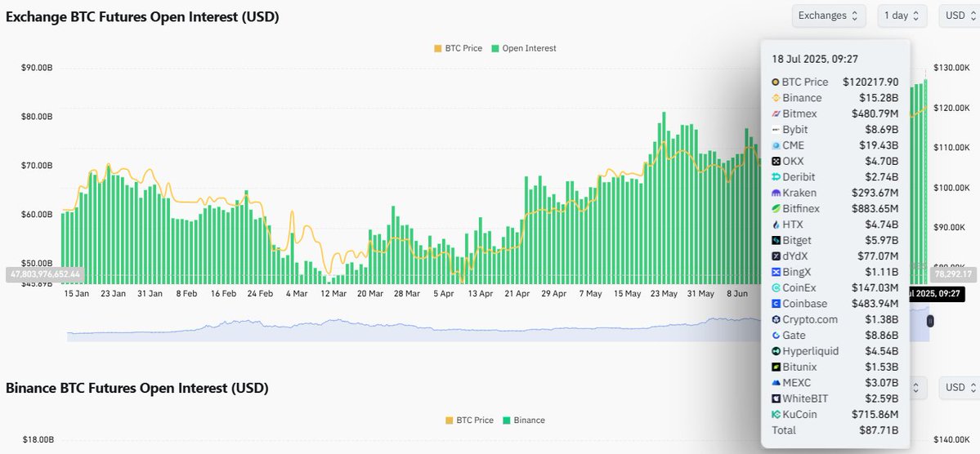Click the Bybit logo in the tooltip

point(776,129)
